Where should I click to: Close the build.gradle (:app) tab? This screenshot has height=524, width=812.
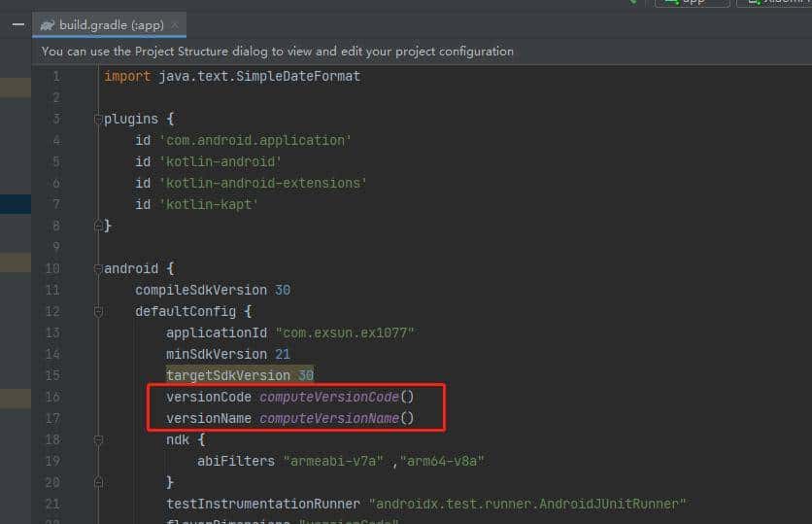coord(175,25)
